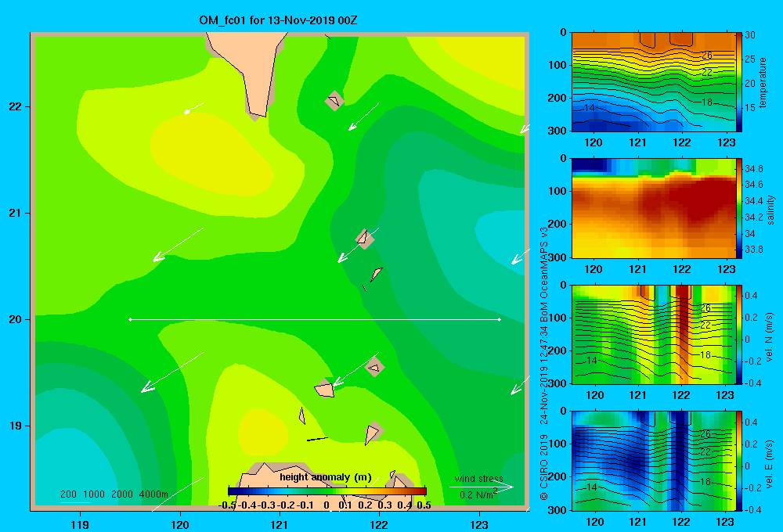Click the '-0.4' tick on vel. N scale
The height and width of the screenshot is (532, 783).
(x=753, y=383)
